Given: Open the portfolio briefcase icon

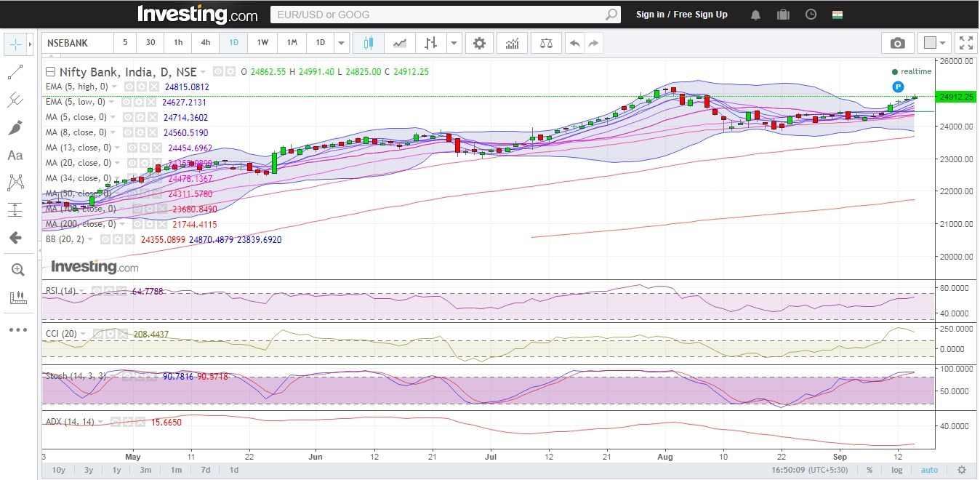Looking at the screenshot, I should pos(783,15).
